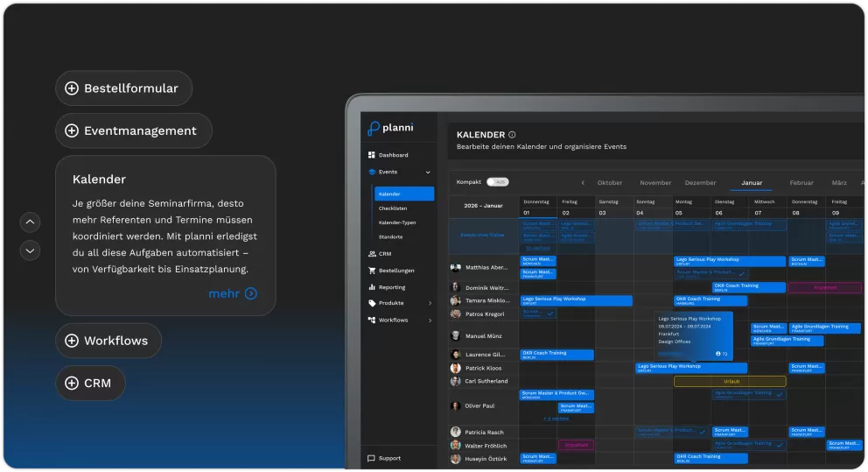Select Kalender in the Events submenu
Viewport: 868px width, 472px height.
(x=404, y=194)
